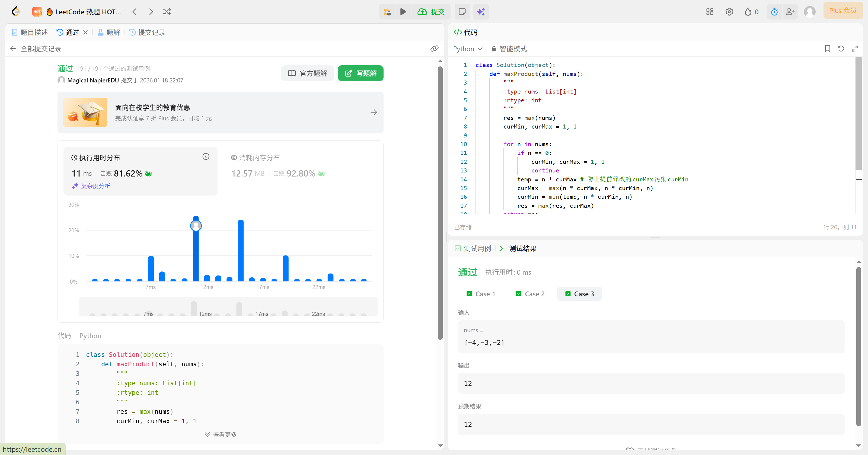Reset code with the undo arrow icon
This screenshot has height=455, width=868.
coord(841,49)
